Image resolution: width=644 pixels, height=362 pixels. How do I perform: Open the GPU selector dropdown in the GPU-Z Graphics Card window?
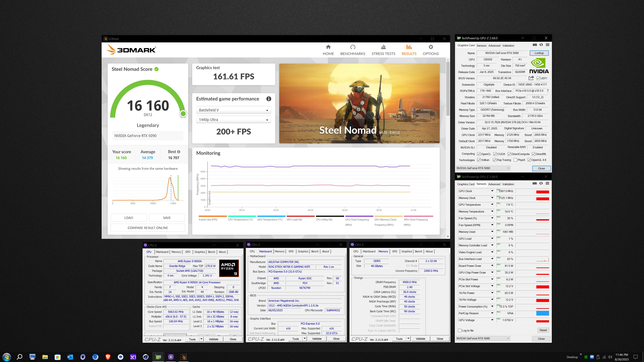tap(483, 168)
